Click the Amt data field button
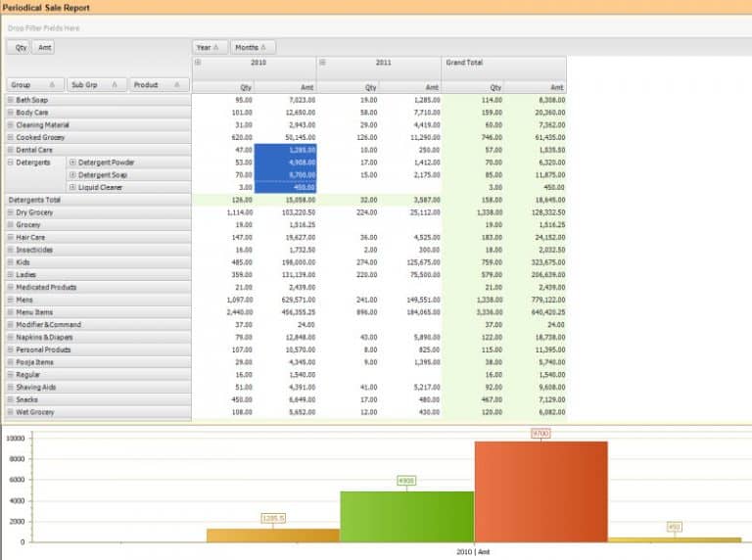 [43, 47]
